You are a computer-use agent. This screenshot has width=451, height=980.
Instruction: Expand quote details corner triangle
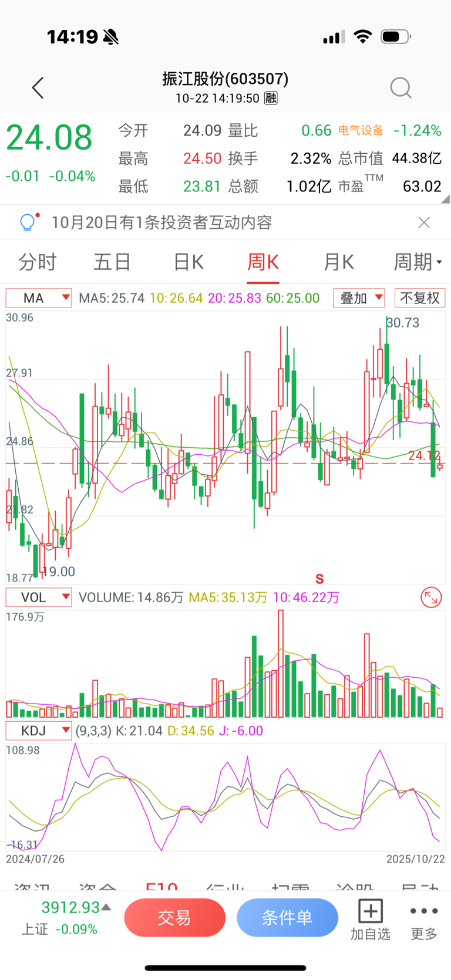(x=446, y=200)
